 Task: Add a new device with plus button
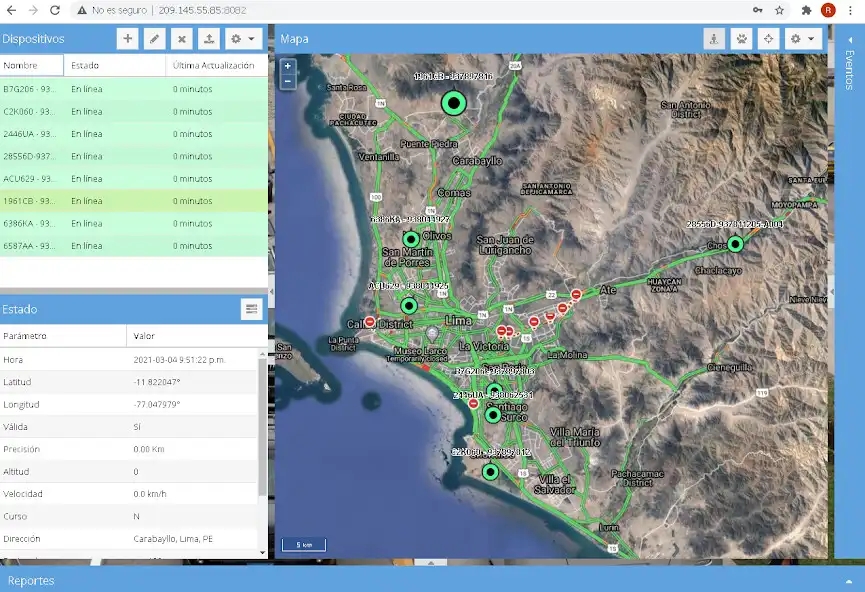(127, 39)
